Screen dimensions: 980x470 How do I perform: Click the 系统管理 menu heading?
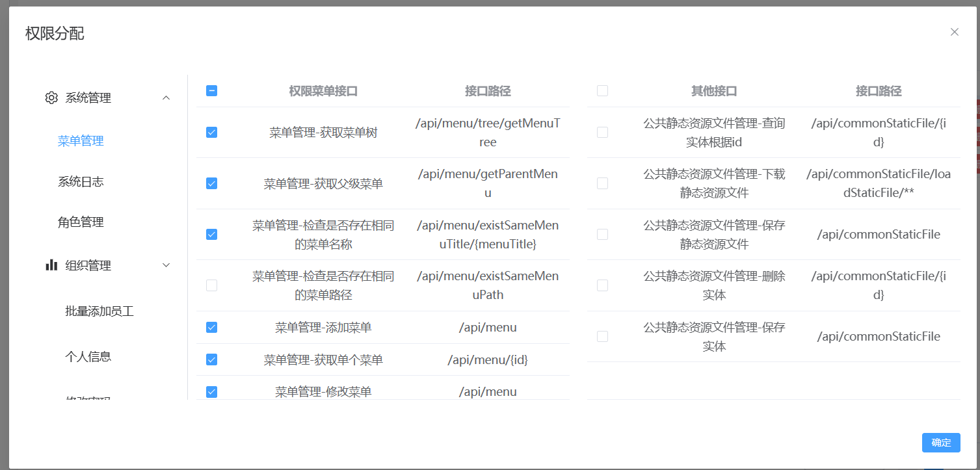(x=88, y=98)
